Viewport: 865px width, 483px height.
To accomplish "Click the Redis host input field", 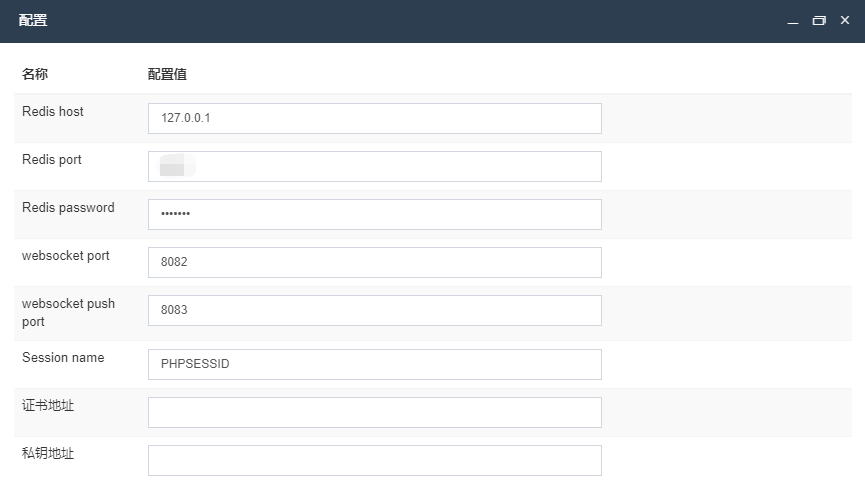I will [374, 118].
